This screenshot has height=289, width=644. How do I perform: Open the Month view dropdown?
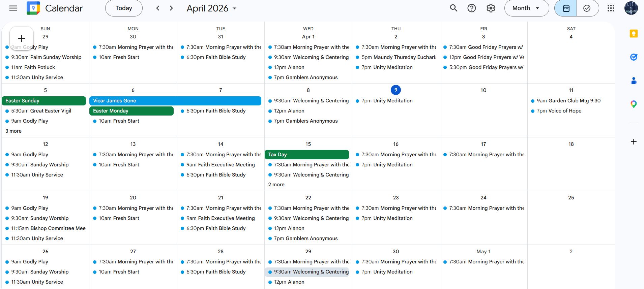click(526, 8)
